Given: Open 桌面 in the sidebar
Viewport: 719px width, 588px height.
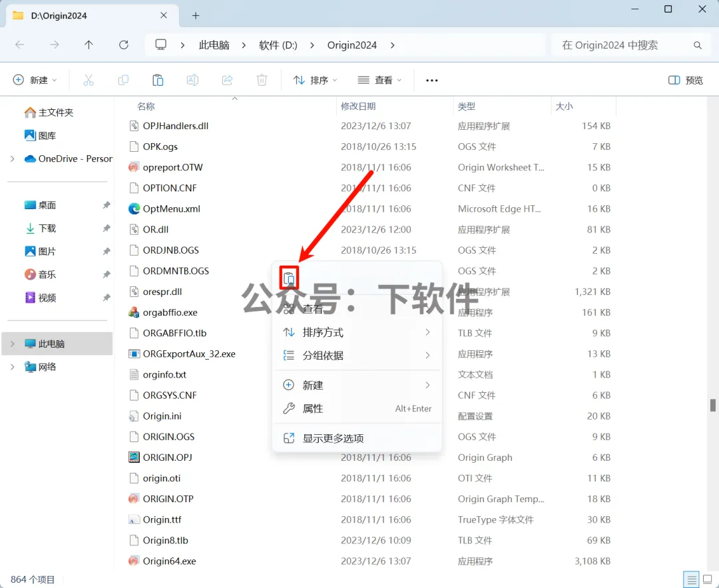Looking at the screenshot, I should click(x=41, y=205).
